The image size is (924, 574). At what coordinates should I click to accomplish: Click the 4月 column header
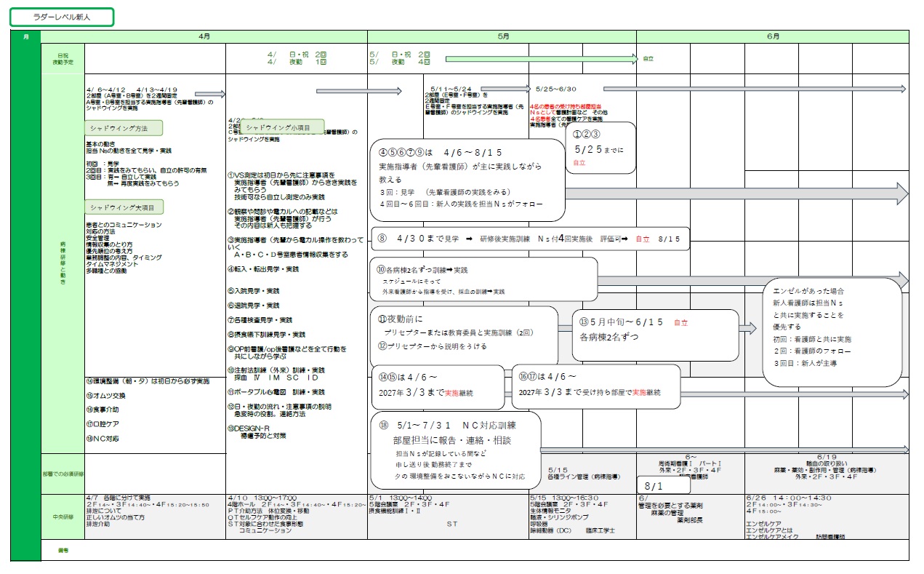(x=204, y=36)
